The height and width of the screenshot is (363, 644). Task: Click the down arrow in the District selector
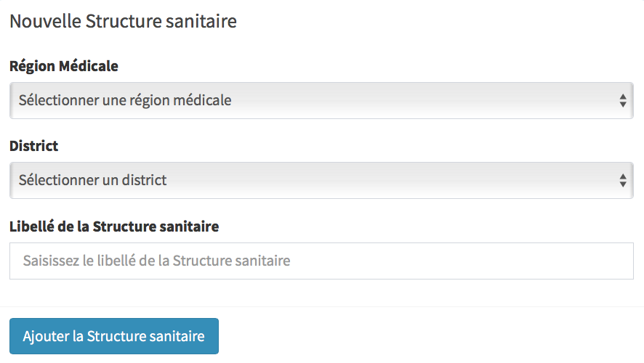pyautogui.click(x=623, y=184)
